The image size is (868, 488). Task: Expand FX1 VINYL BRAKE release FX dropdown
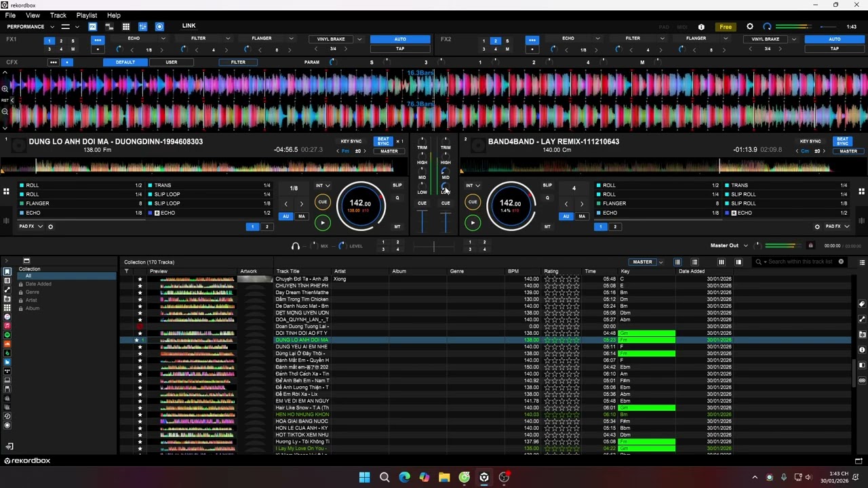(x=359, y=39)
